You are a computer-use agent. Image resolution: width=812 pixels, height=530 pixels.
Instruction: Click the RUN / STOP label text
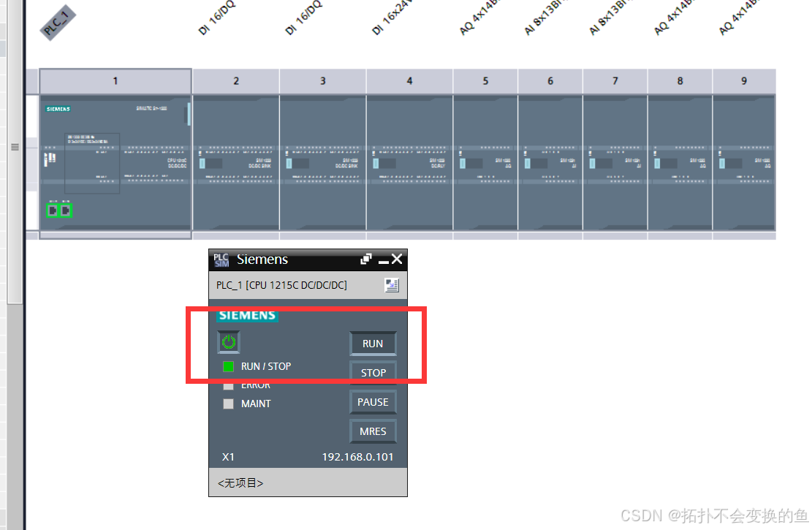pyautogui.click(x=265, y=366)
